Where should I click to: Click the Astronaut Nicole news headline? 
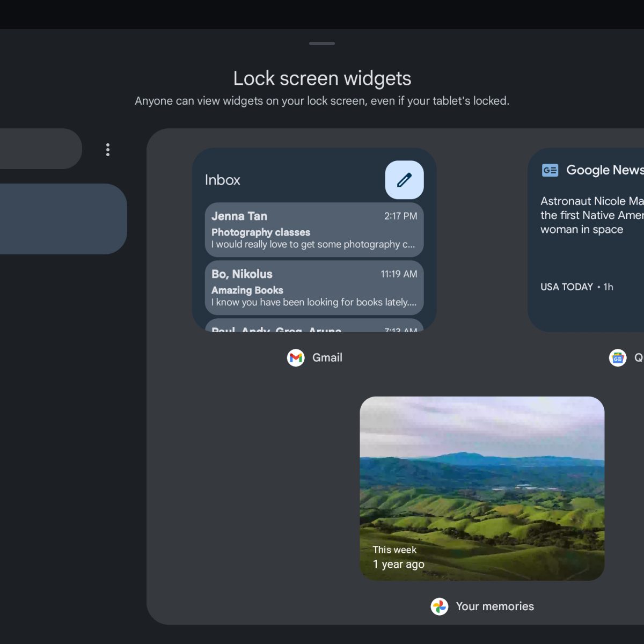click(x=590, y=215)
